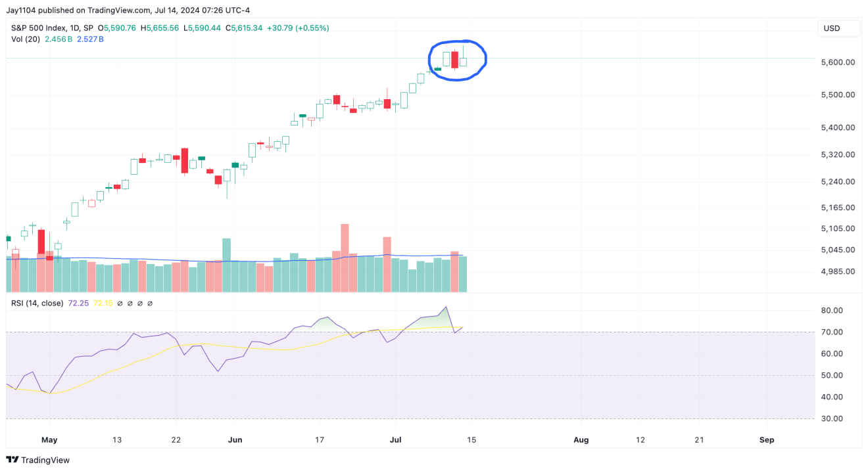Click the volume average value 2.527B
Viewport: 868px width, 471px height.
coord(90,39)
